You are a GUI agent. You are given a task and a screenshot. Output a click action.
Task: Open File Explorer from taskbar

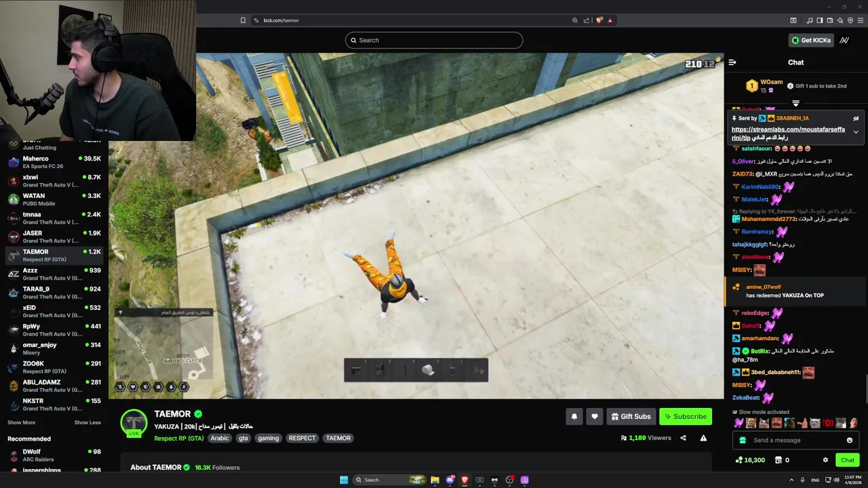[435, 480]
